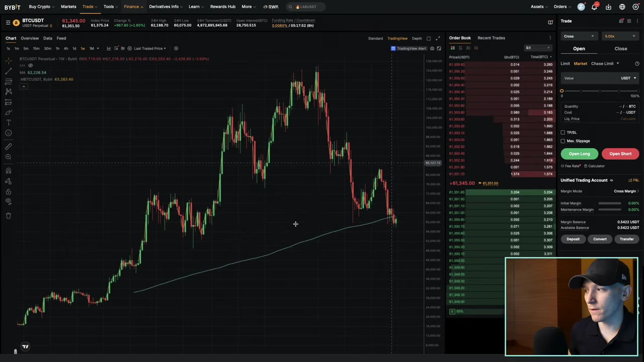The width and height of the screenshot is (644, 362).
Task: Open the trade panel layout grid icon
Action: tap(629, 21)
